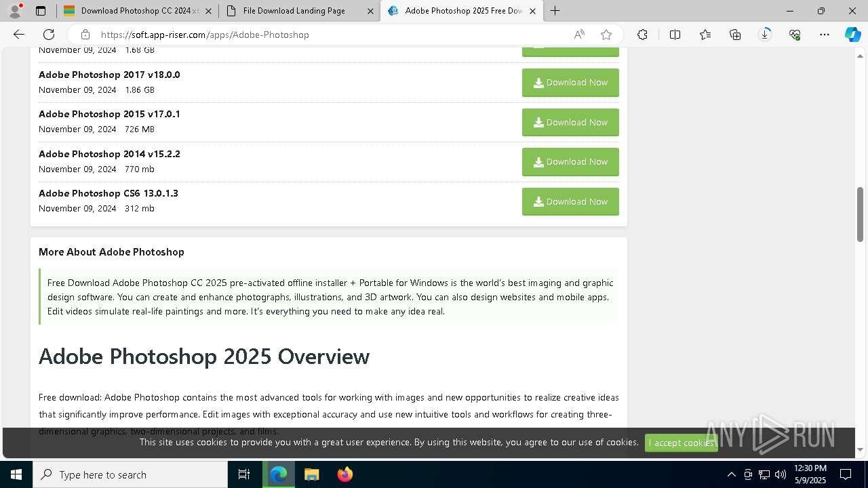Screen dimensions: 868x488
Task: Click the taskbar search box
Action: point(130,474)
